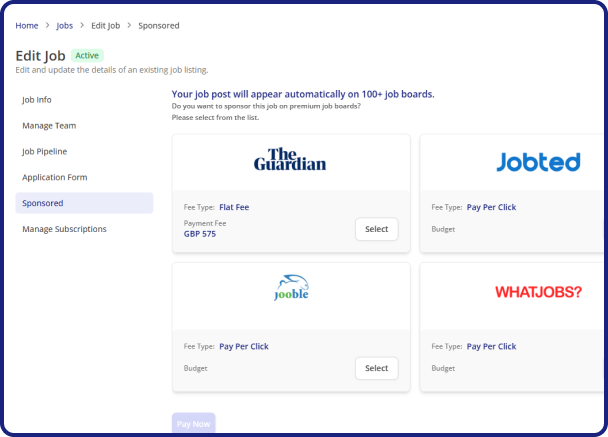Click Payment Fee label on Guardian card
Screen dimensions: 608x437
coord(205,223)
